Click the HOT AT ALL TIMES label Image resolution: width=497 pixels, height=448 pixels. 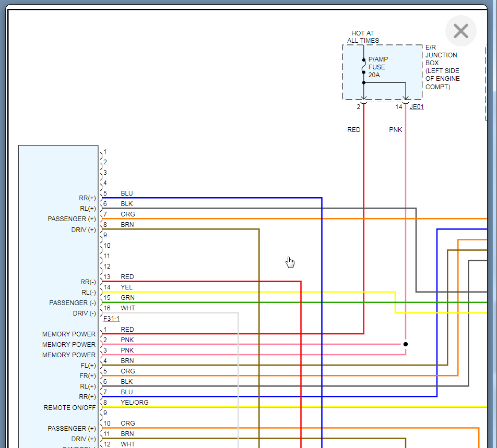coord(363,37)
